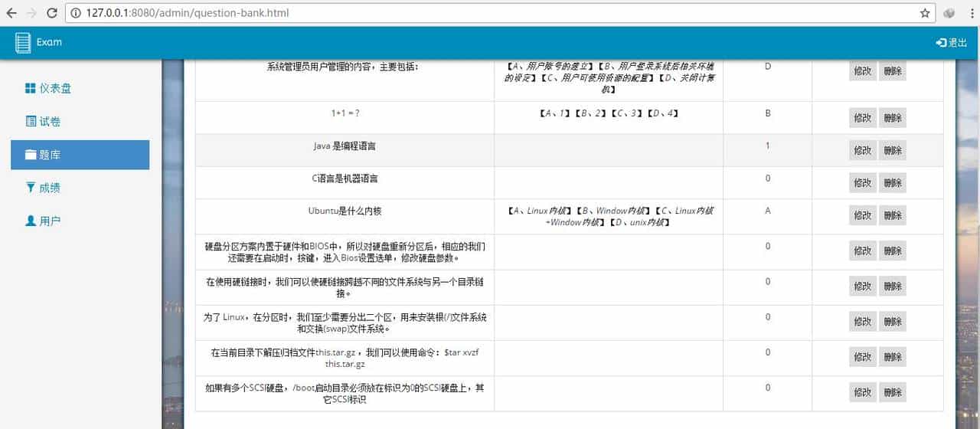Open the 用户 menu item
The height and width of the screenshot is (429, 980).
[x=80, y=221]
